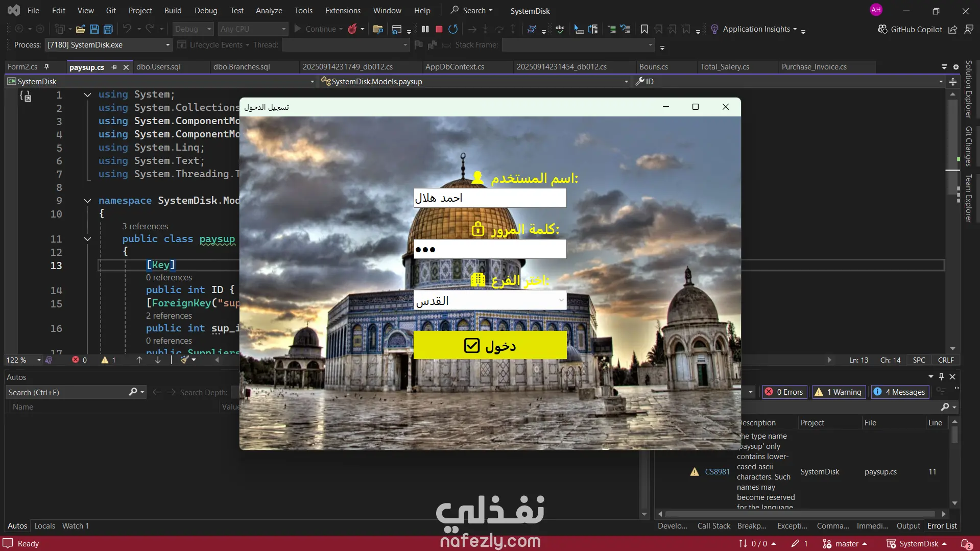Close the paysup.cs tab
Screen dimensions: 980x551
click(x=126, y=67)
